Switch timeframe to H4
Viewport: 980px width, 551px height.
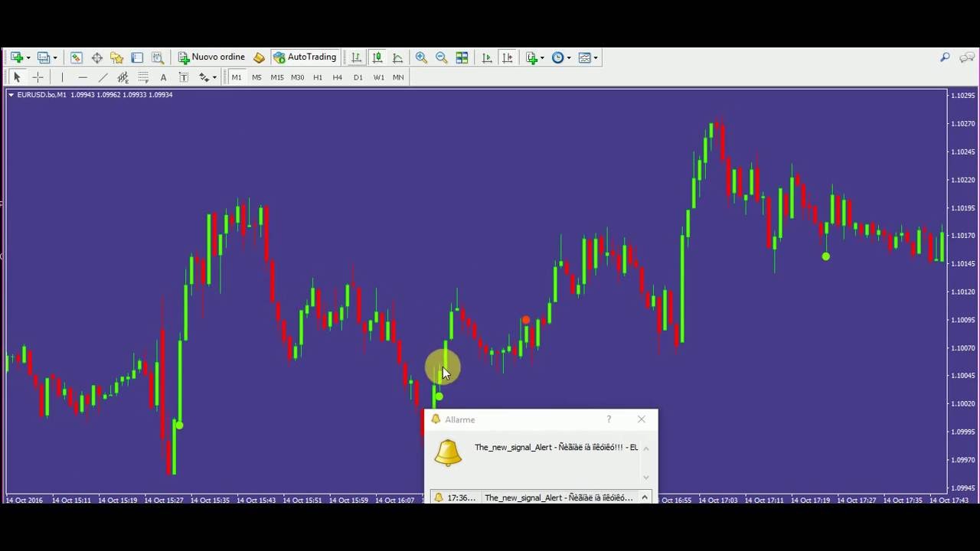tap(338, 77)
